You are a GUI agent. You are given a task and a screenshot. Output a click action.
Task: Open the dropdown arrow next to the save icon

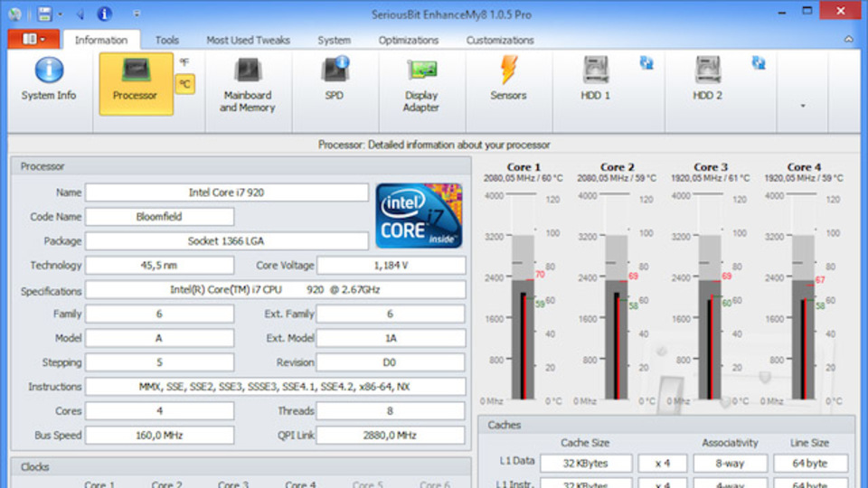click(60, 14)
